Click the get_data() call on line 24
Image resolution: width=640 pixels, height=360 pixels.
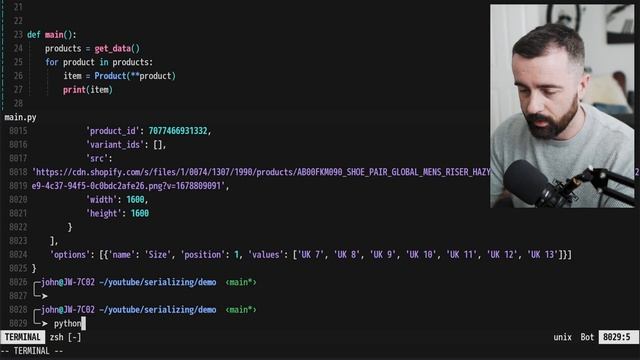117,49
